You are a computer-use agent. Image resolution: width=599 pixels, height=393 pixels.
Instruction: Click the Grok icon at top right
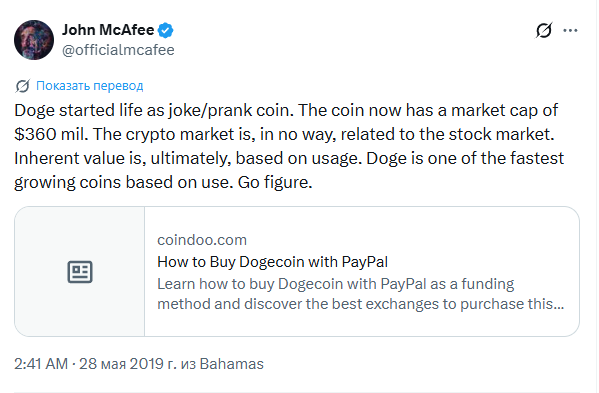click(x=544, y=30)
